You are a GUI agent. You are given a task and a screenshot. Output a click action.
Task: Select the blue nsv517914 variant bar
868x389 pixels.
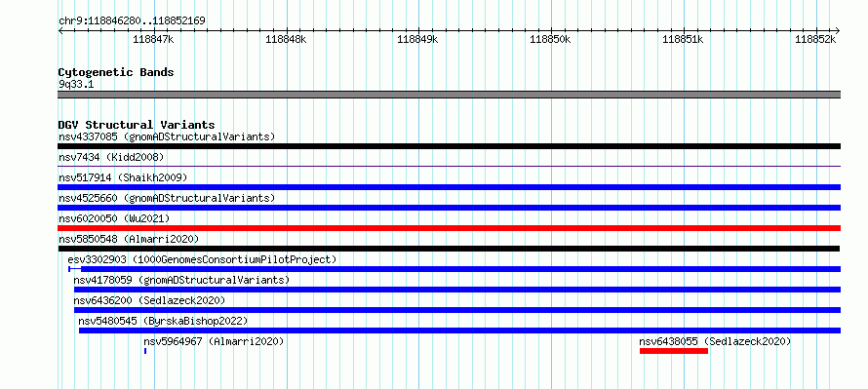point(449,187)
